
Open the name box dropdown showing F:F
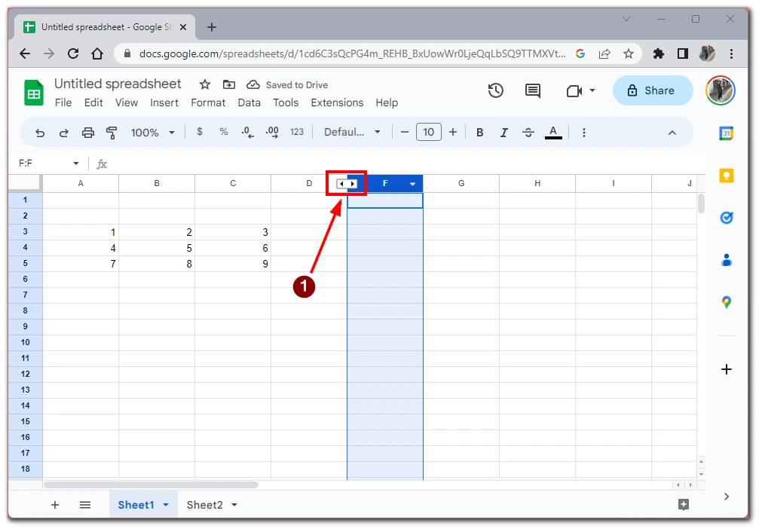click(x=76, y=164)
